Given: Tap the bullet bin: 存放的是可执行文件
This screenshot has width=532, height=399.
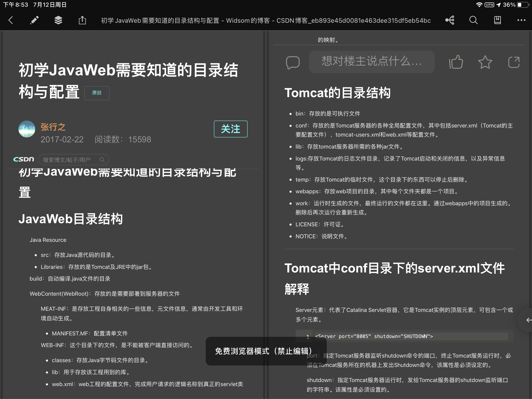Looking at the screenshot, I should 328,114.
